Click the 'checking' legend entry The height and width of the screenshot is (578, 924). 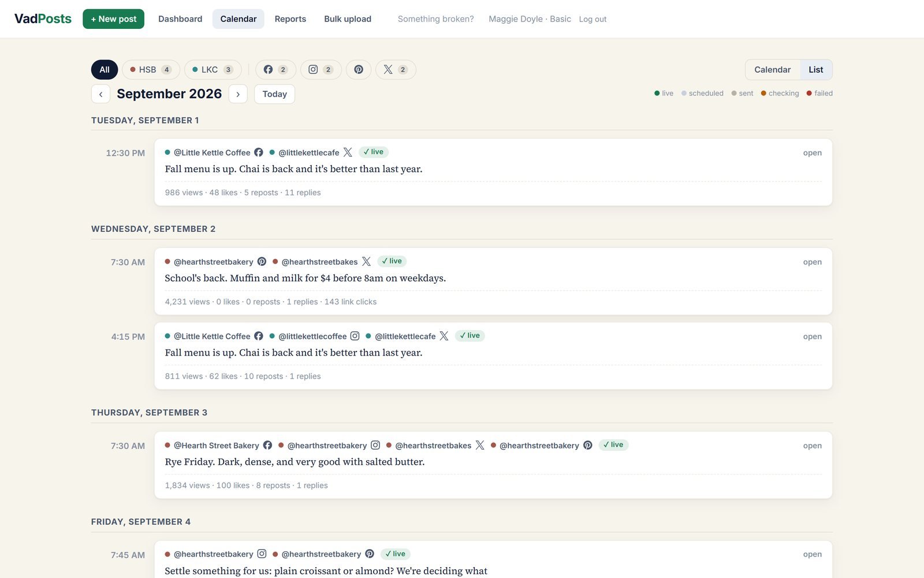780,93
